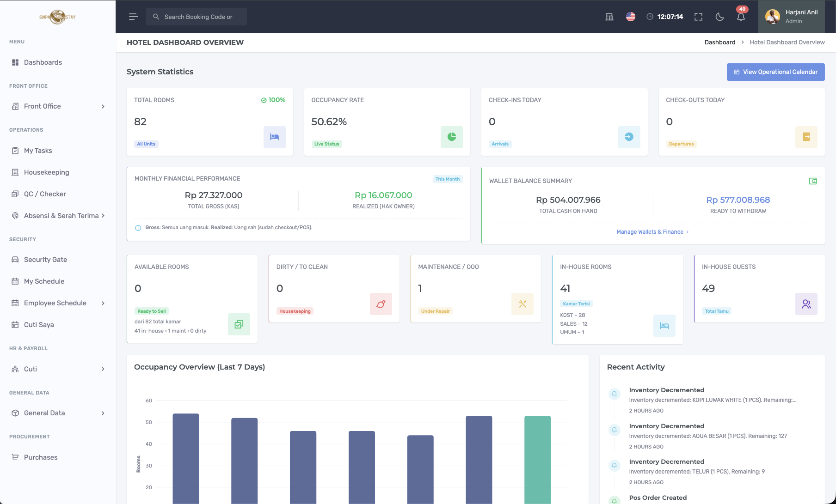The height and width of the screenshot is (504, 836).
Task: Click bell icon of KOPI LUWAK WHITE activity
Action: [x=614, y=394]
